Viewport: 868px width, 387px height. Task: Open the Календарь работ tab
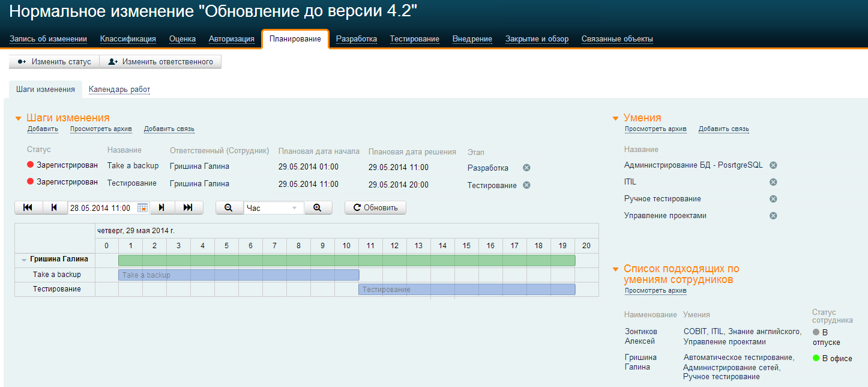point(119,90)
